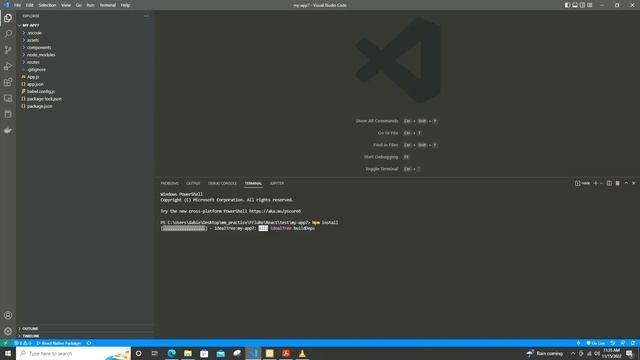The image size is (640, 360).
Task: Open the Source Control view
Action: (x=8, y=50)
